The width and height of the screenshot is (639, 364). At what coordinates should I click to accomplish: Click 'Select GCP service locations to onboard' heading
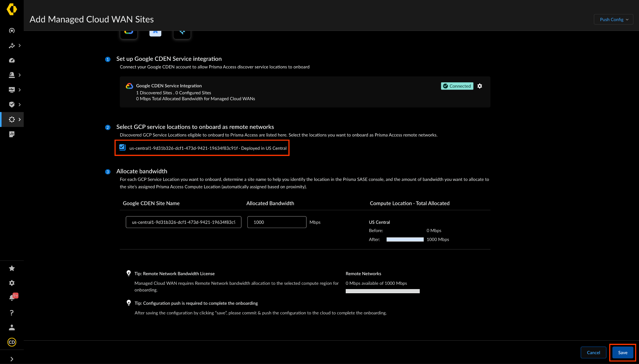(x=195, y=127)
